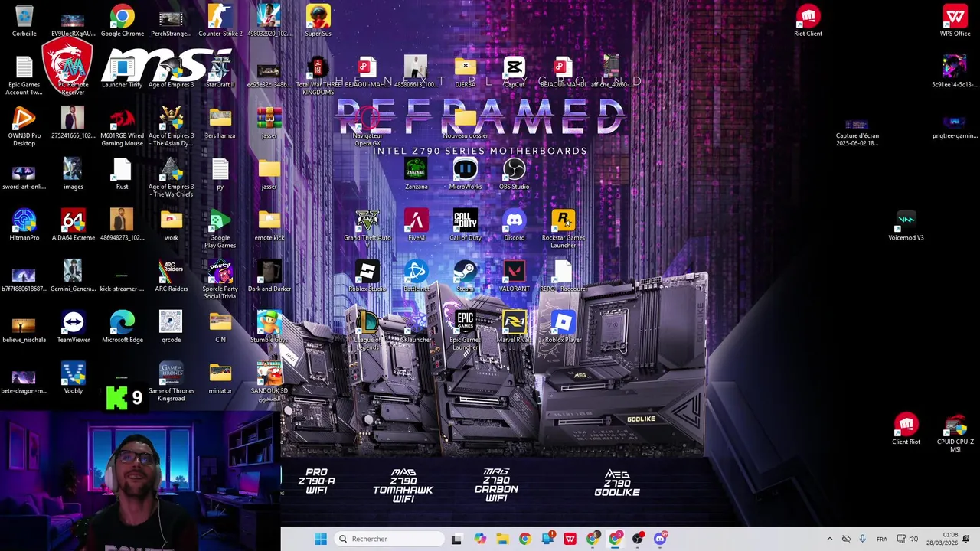The height and width of the screenshot is (551, 980).
Task: Open the pngtree-gamin image file
Action: 955,123
